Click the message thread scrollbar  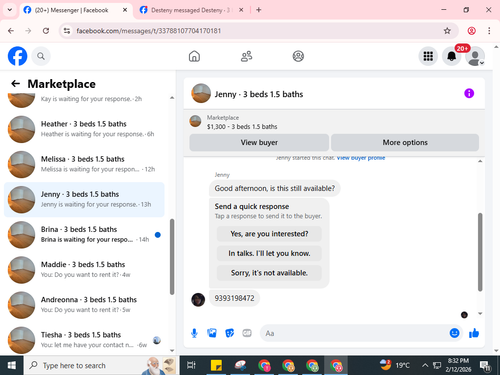[480, 252]
